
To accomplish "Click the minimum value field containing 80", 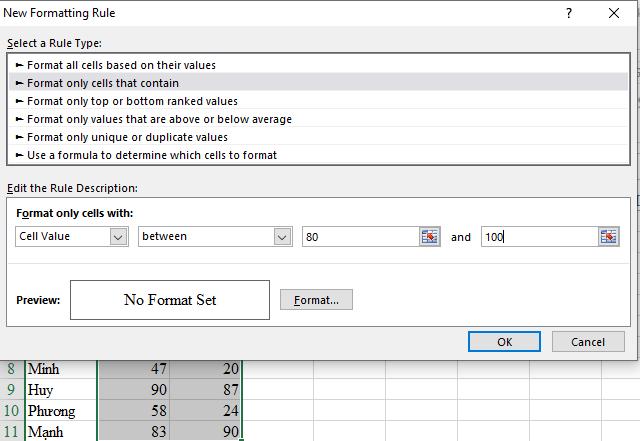I will point(360,237).
